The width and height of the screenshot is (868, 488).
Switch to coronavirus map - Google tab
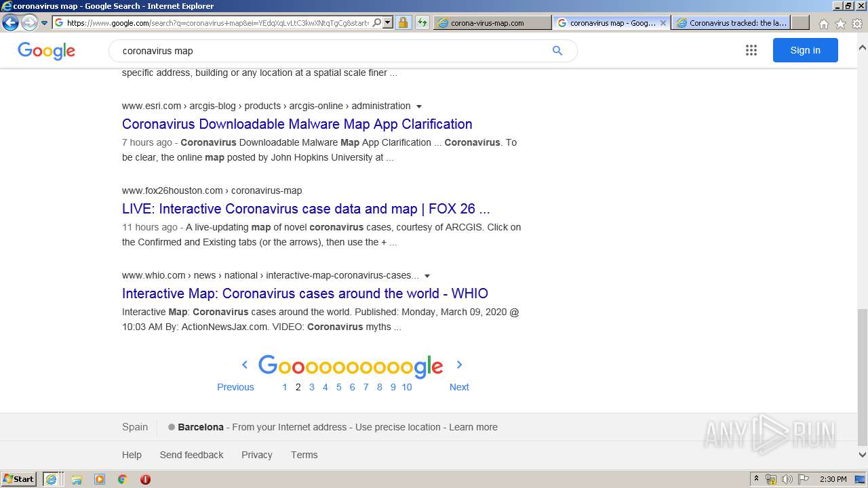tap(611, 22)
